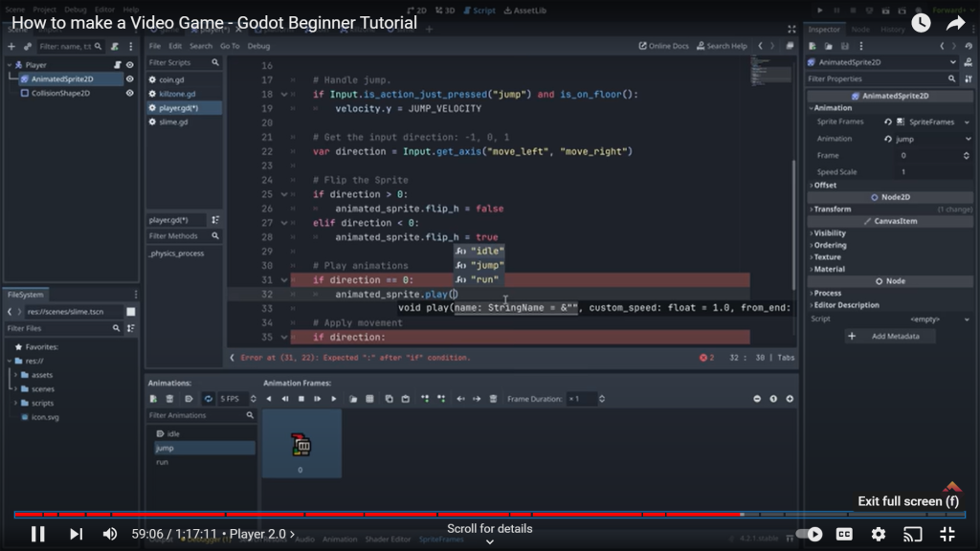Click the Watch Later clock icon
The image size is (980, 551).
coord(921,23)
